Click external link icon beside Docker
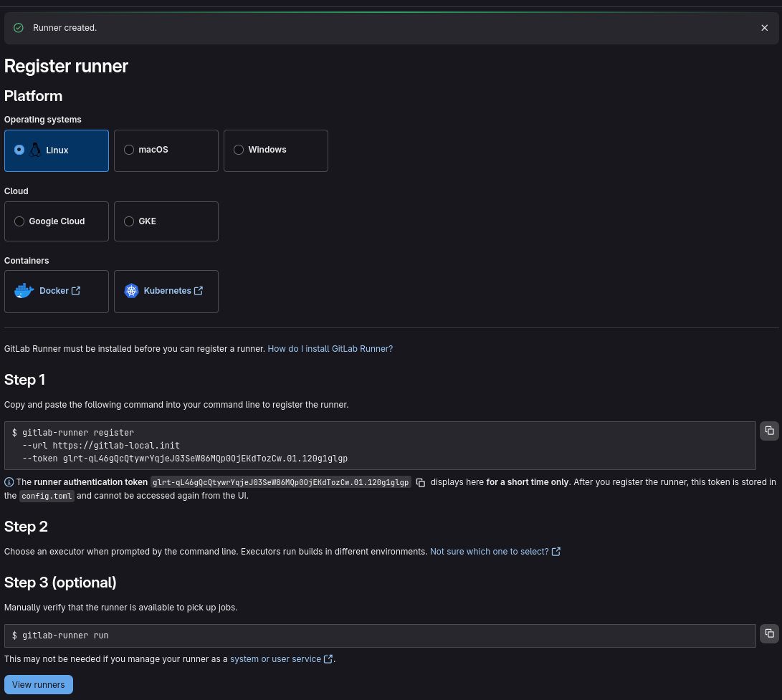This screenshot has height=700, width=782. click(76, 291)
